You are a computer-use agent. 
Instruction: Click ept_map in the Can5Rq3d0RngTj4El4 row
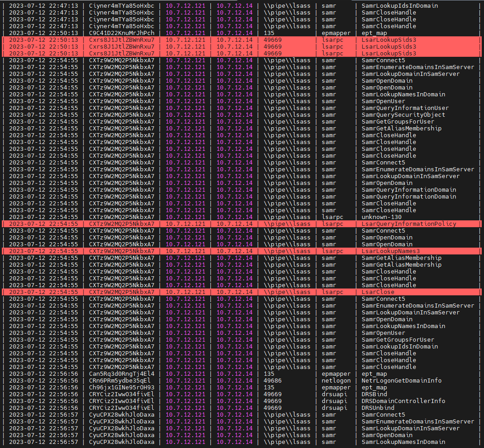click(x=374, y=373)
